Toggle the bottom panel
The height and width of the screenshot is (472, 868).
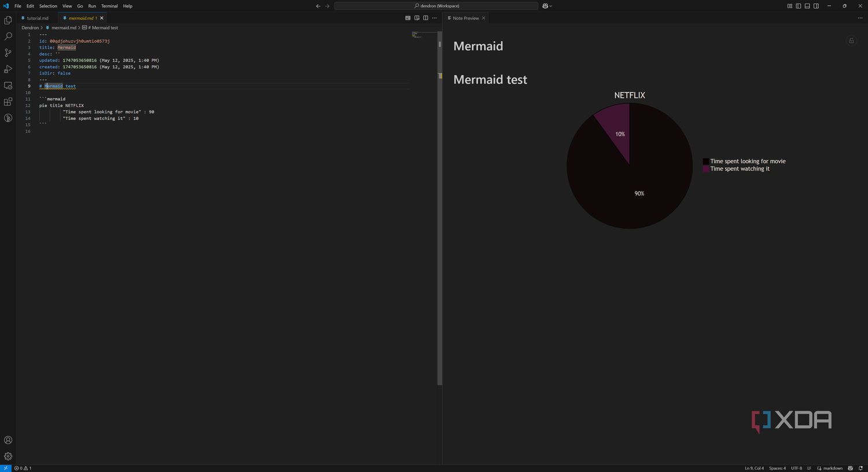(807, 6)
